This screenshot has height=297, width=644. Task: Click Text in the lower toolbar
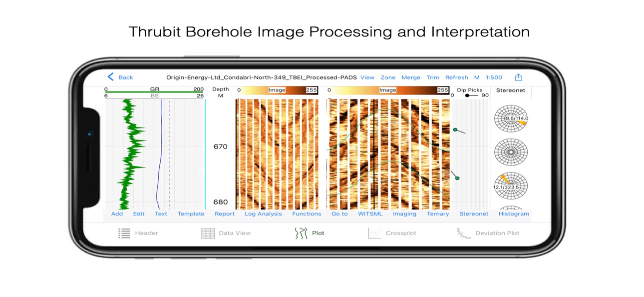point(161,213)
